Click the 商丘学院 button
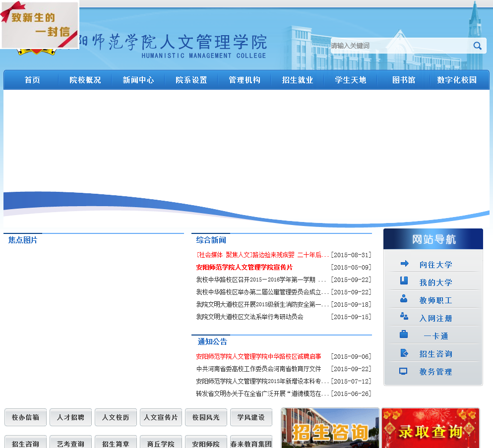Image resolution: width=493 pixels, height=448 pixels. pos(161,443)
